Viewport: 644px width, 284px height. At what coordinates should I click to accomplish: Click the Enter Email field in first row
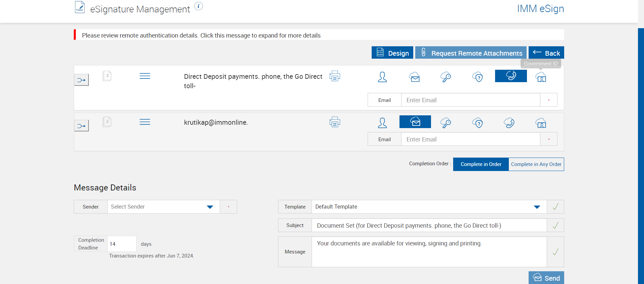[470, 100]
